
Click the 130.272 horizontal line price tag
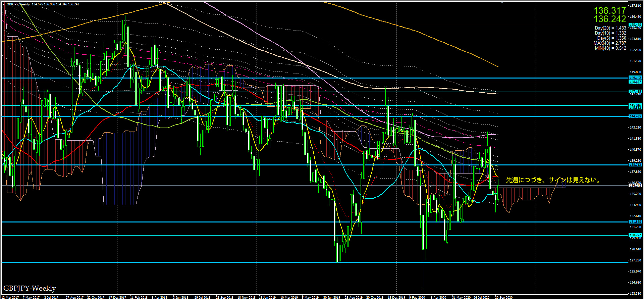tap(636, 235)
